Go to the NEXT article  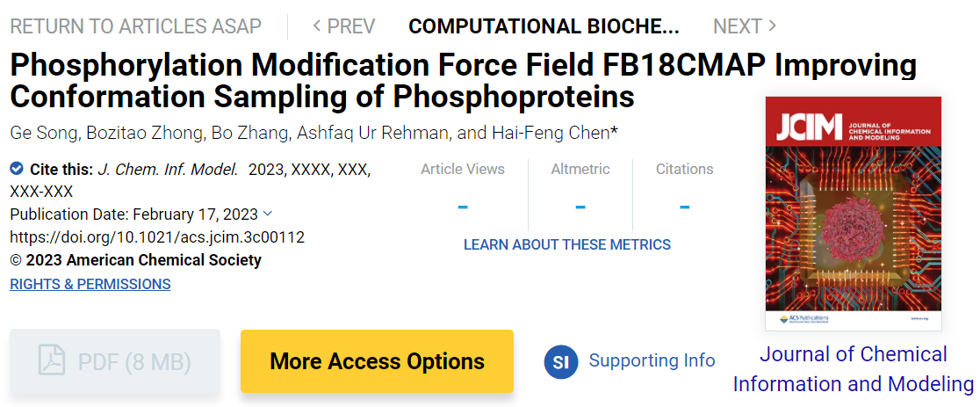pyautogui.click(x=745, y=26)
